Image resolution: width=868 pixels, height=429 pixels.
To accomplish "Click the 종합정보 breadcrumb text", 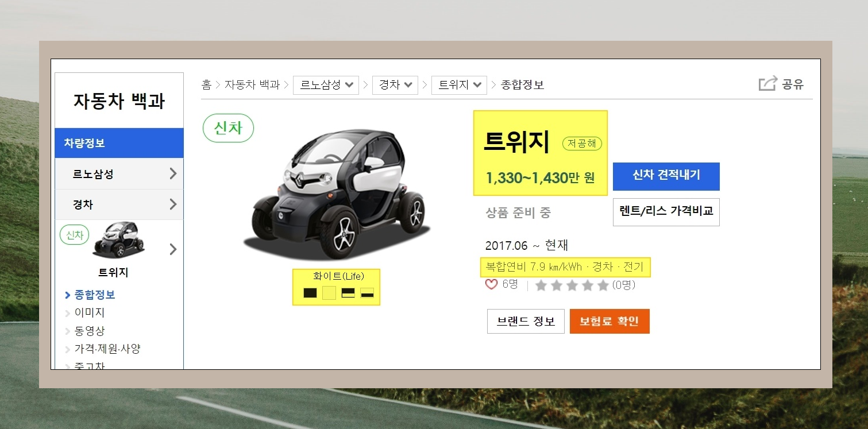I will (522, 85).
